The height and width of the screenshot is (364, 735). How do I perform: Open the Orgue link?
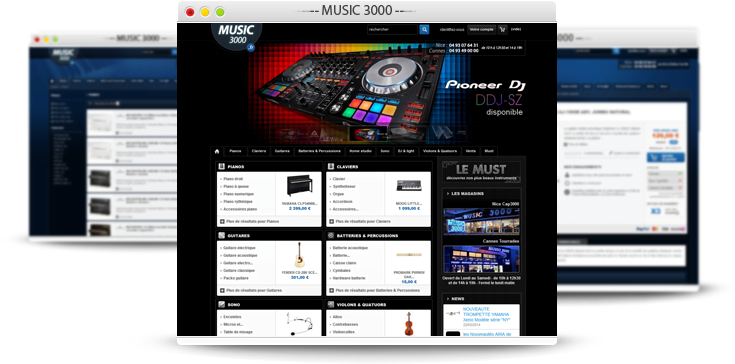pyautogui.click(x=338, y=194)
